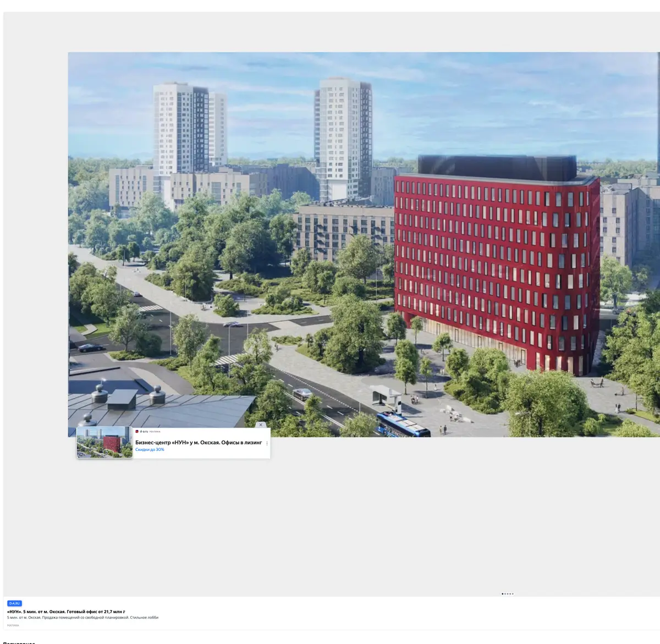Click the small «реклама» label under the description
Screen dimensions: 660x644
(x=13, y=625)
